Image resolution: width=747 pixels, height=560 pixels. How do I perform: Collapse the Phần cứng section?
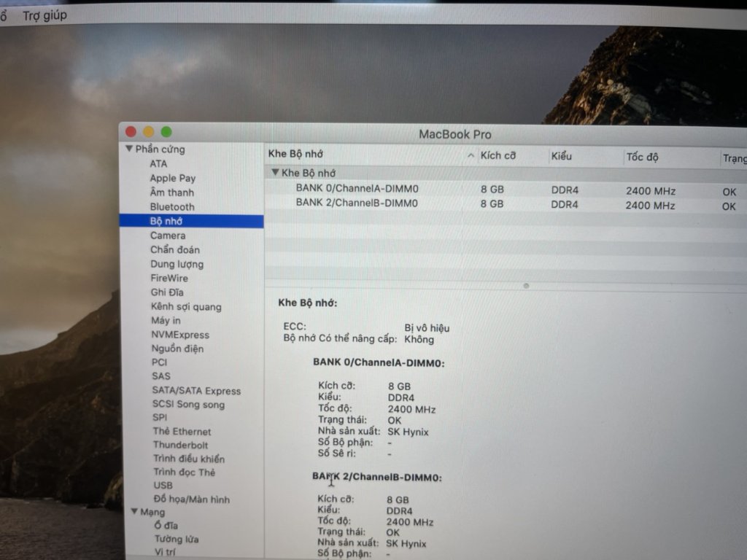(129, 149)
